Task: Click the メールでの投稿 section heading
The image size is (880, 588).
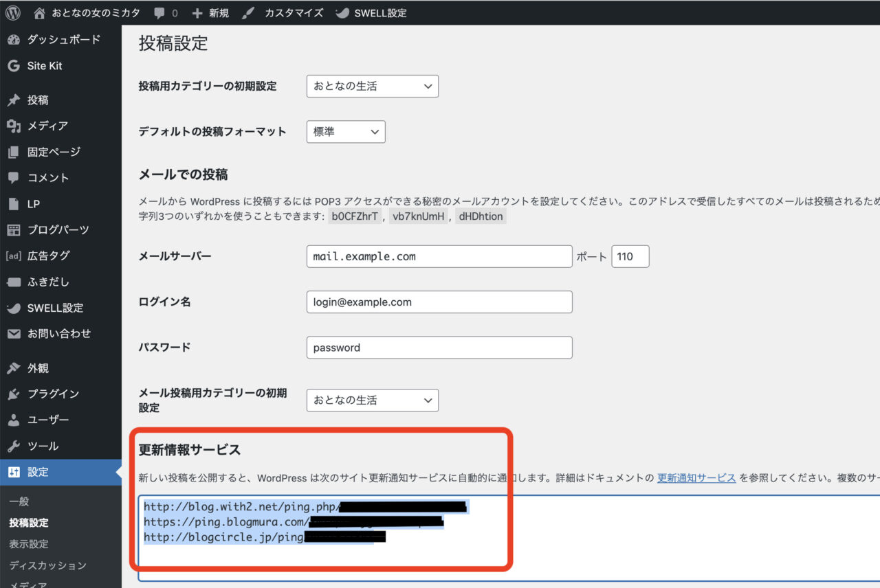Action: tap(183, 174)
